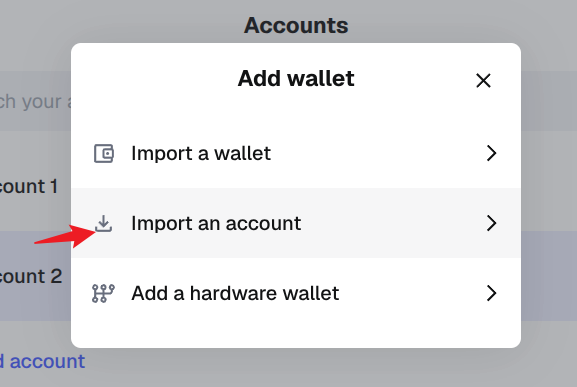Screen dimensions: 577x387
Task: Click chevron next to Add a hardware wallet
Action: 491,293
